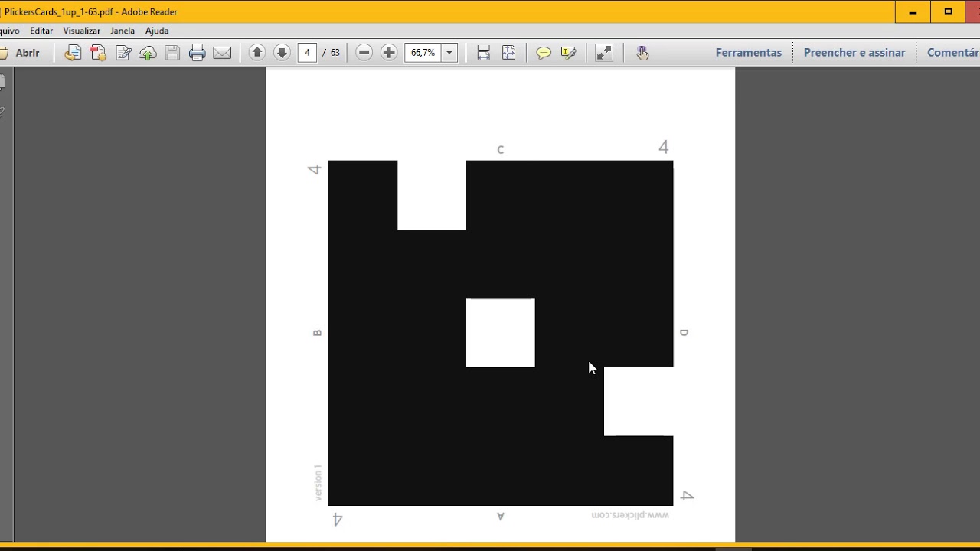
Task: Click the version 1 text on the card
Action: [x=318, y=482]
